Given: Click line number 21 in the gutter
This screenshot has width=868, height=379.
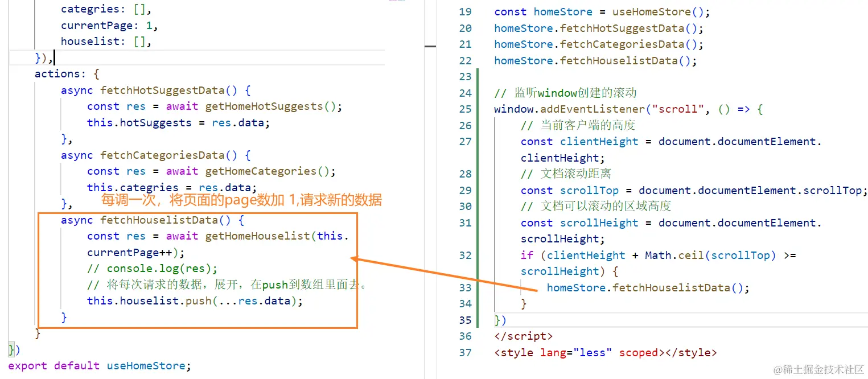Looking at the screenshot, I should coord(465,44).
